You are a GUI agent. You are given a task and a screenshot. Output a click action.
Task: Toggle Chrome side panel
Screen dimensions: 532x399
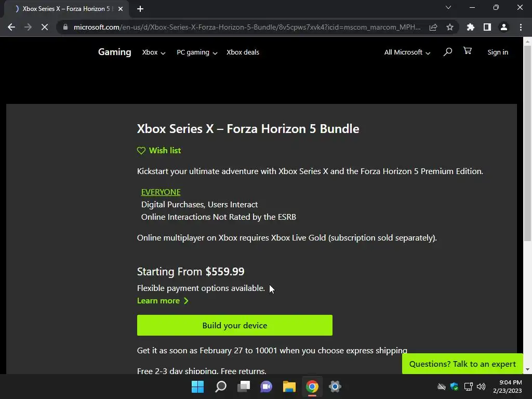point(487,27)
